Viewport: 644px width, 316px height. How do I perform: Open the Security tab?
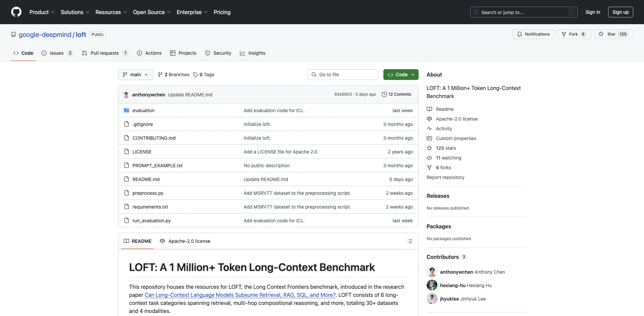click(218, 53)
